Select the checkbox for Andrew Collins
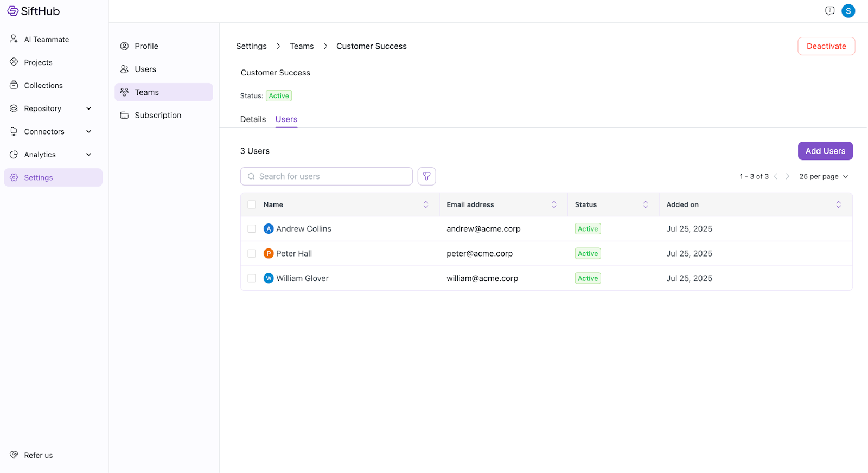The width and height of the screenshot is (868, 473). [252, 229]
